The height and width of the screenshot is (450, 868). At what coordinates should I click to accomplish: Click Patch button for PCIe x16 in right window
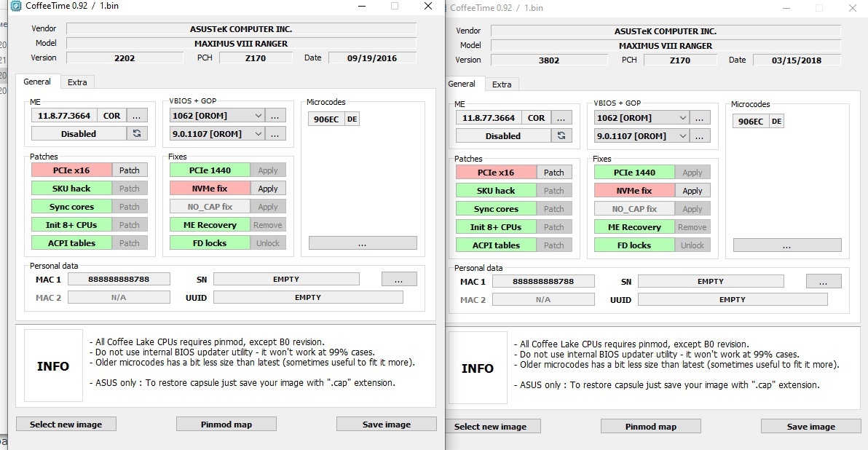(x=554, y=172)
